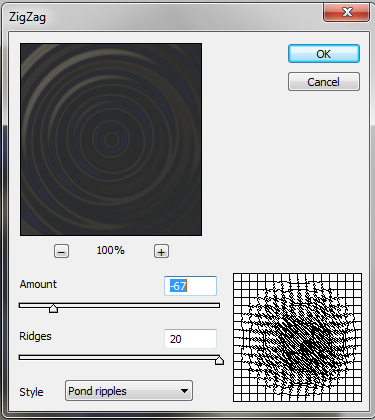
Task: Cancel the ZigZag dialog
Action: (x=324, y=82)
